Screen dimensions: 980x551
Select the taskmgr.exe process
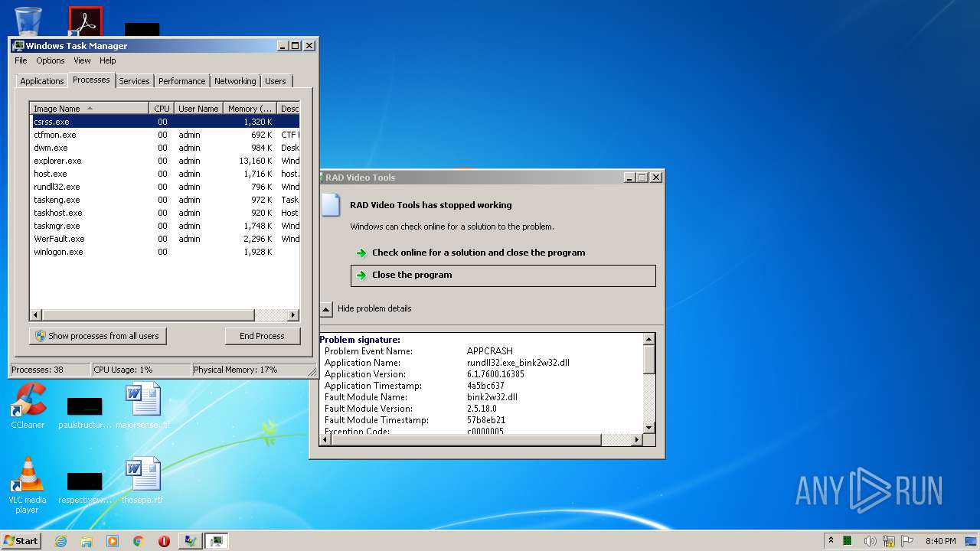165,226
